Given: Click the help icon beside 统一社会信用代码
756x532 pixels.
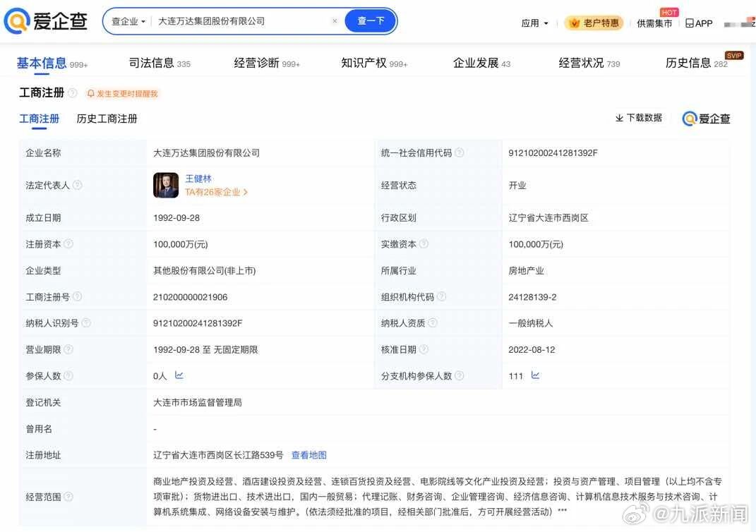Looking at the screenshot, I should (460, 153).
